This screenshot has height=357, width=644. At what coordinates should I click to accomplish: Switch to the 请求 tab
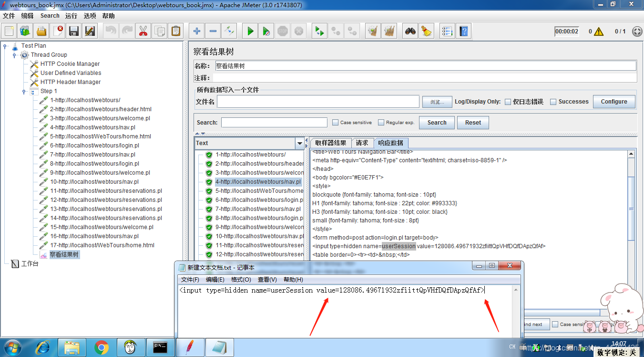click(362, 143)
